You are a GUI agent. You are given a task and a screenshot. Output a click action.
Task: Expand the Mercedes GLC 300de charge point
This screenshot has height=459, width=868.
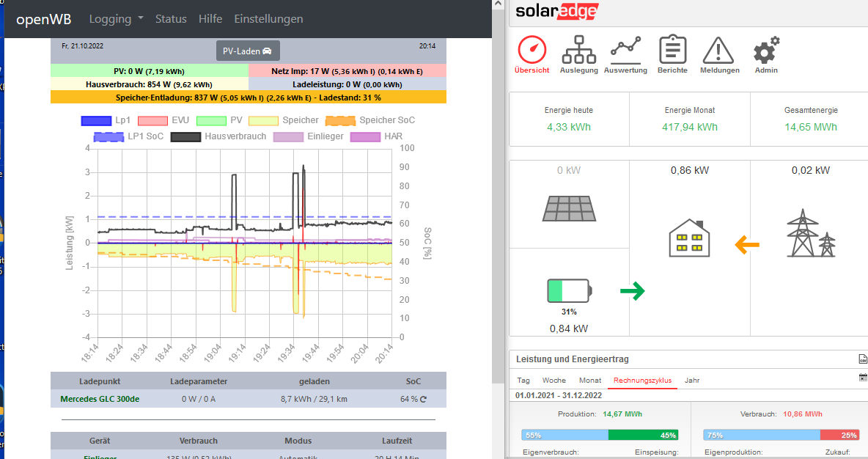point(99,399)
